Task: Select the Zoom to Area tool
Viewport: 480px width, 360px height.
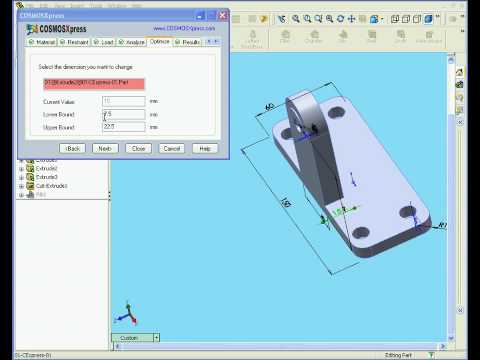Action: click(307, 19)
